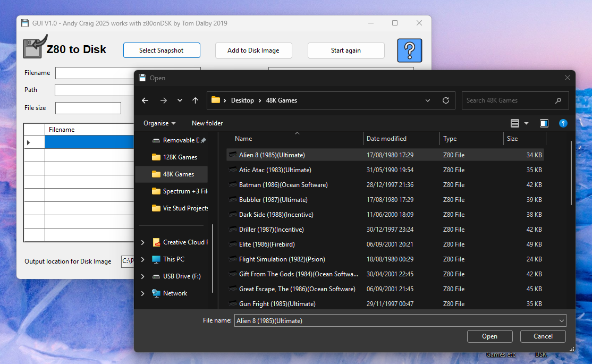Viewport: 592px width, 364px height.
Task: Click the blue question mark help icon
Action: point(409,50)
